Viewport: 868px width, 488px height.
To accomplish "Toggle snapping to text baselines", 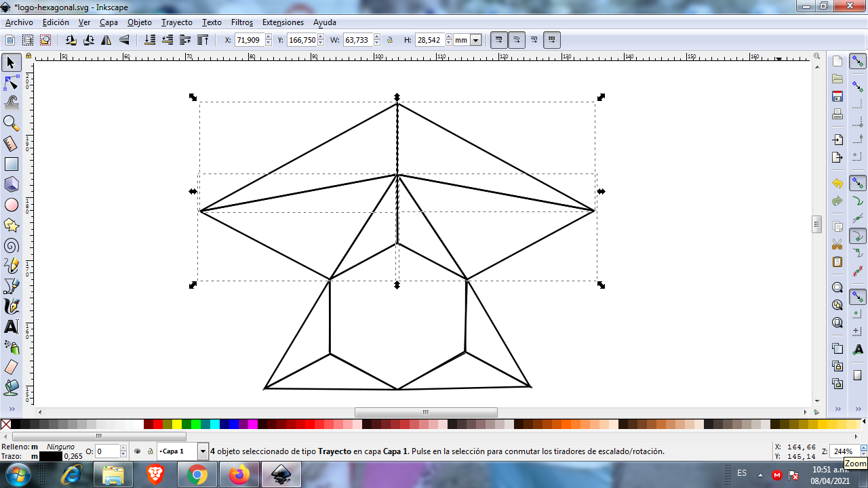I will click(858, 349).
